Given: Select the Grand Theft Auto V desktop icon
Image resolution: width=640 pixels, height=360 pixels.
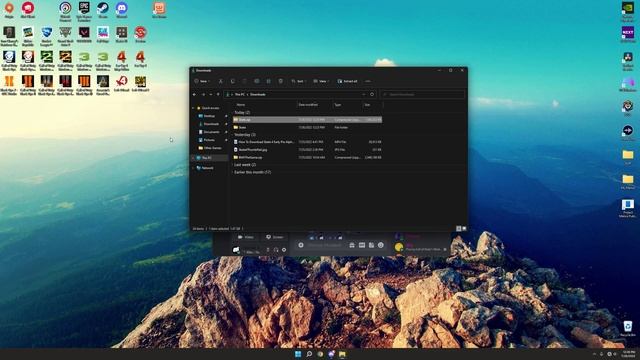Looking at the screenshot, I should pyautogui.click(x=65, y=36).
